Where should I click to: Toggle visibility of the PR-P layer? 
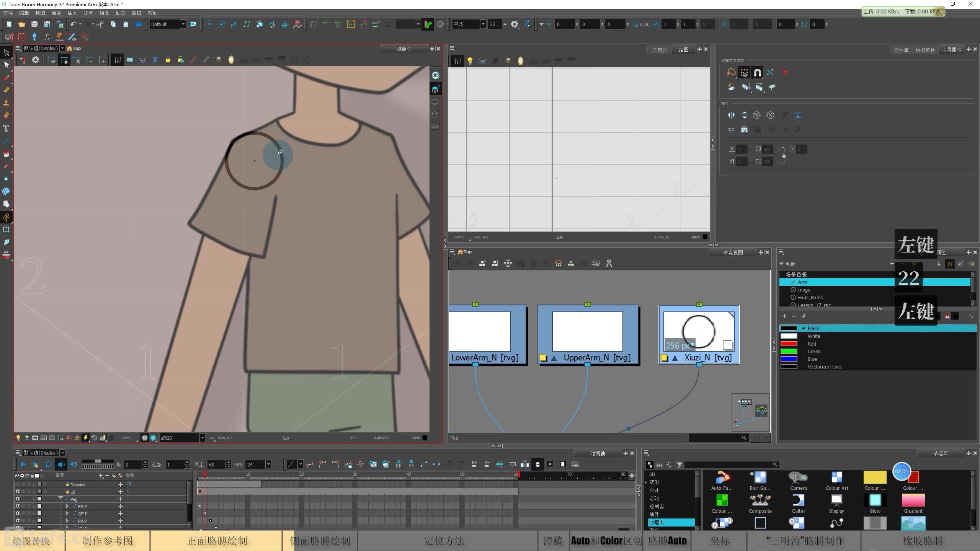(x=18, y=521)
